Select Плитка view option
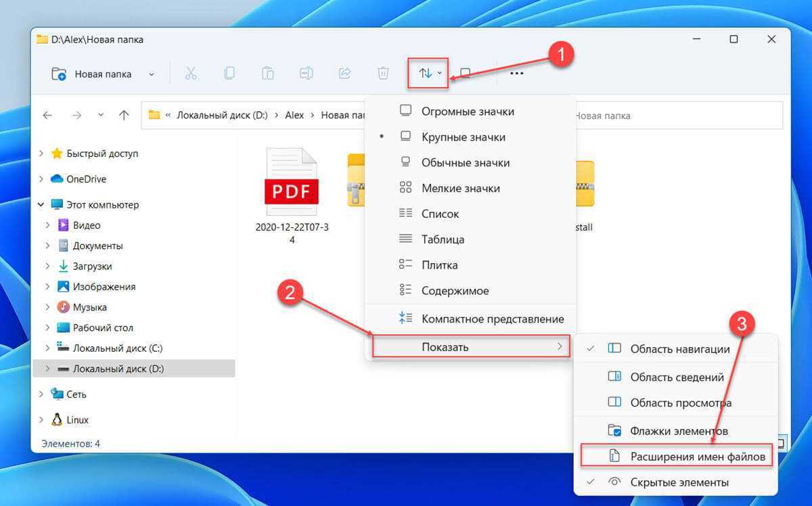Screen dimensions: 812x506 (470, 265)
